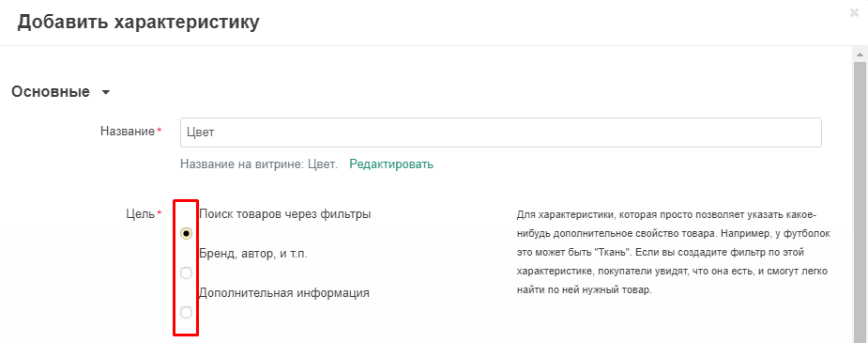Collapse the Основные section arrow
868x343 pixels.
pyautogui.click(x=106, y=92)
